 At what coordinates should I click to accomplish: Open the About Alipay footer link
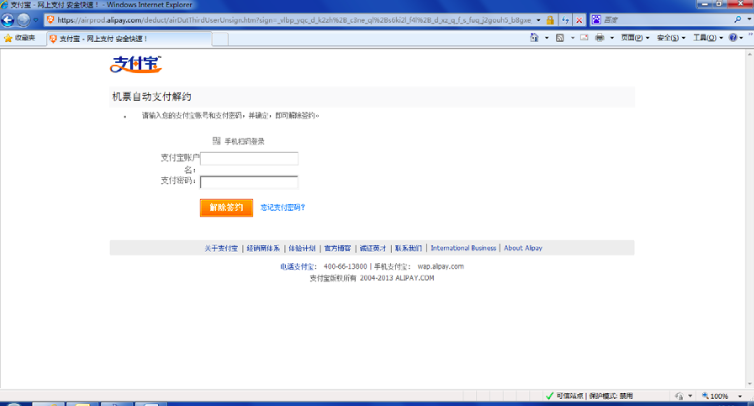point(523,248)
